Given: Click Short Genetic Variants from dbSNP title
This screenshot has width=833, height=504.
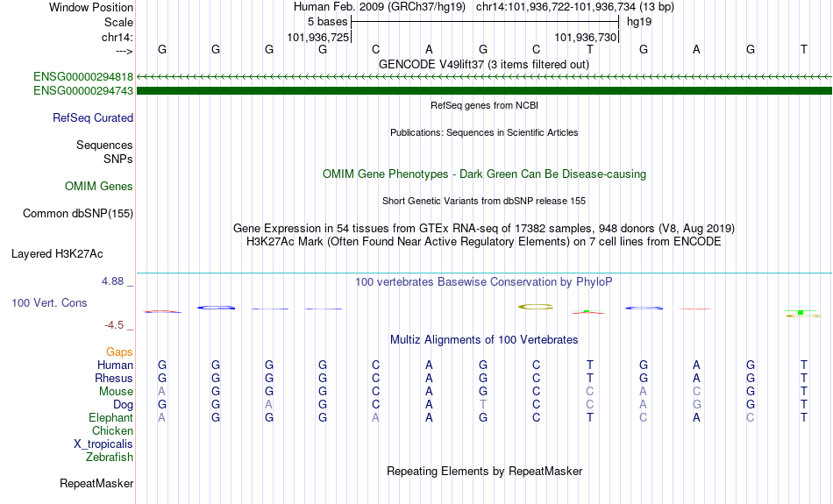Looking at the screenshot, I should pos(484,202).
